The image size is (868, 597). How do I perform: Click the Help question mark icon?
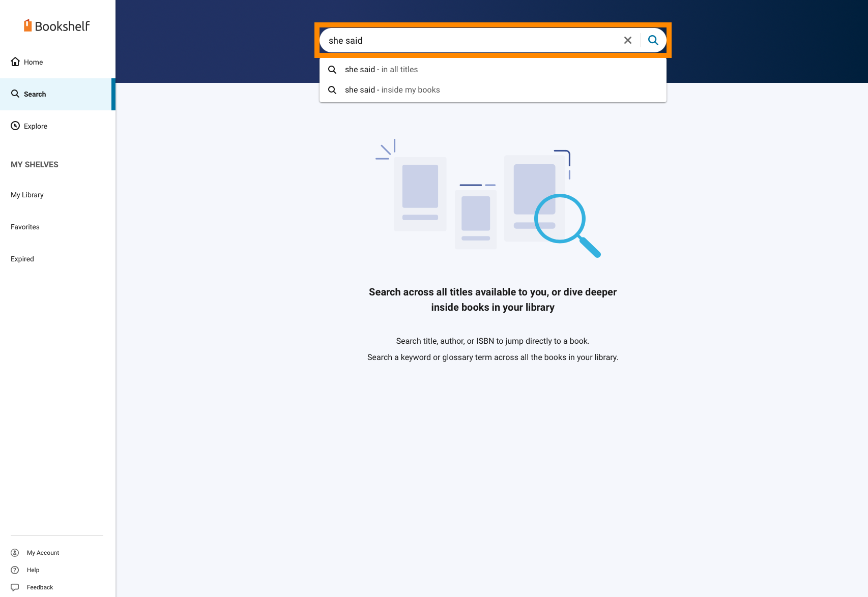tap(15, 570)
